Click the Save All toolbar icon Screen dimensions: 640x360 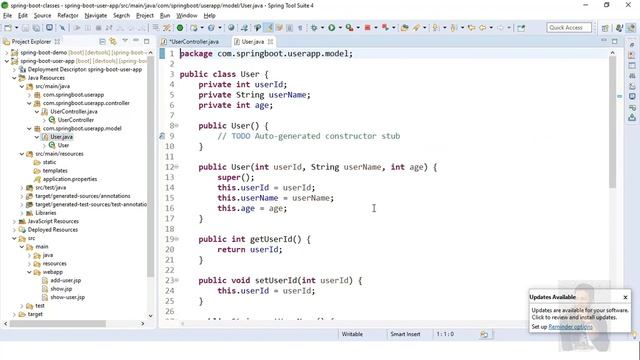coord(36,28)
